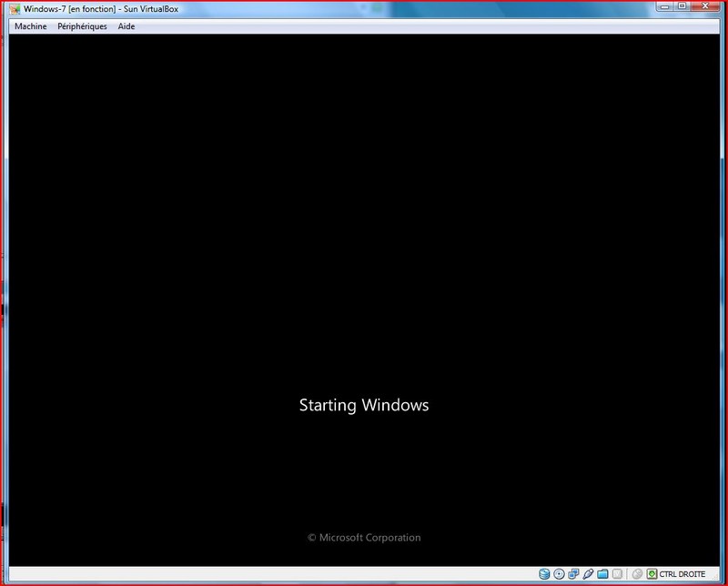This screenshot has height=586, width=728.
Task: Click the mouse integration status icon
Action: pyautogui.click(x=638, y=574)
